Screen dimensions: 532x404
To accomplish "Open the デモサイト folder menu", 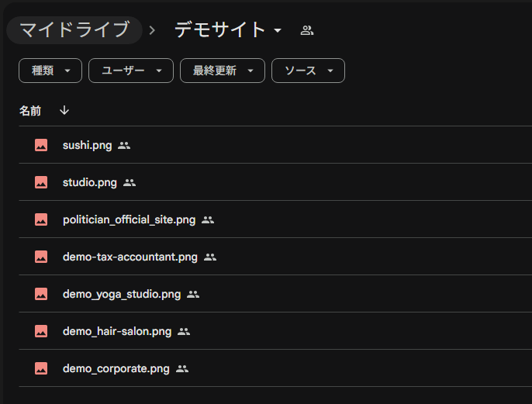I will click(x=229, y=30).
